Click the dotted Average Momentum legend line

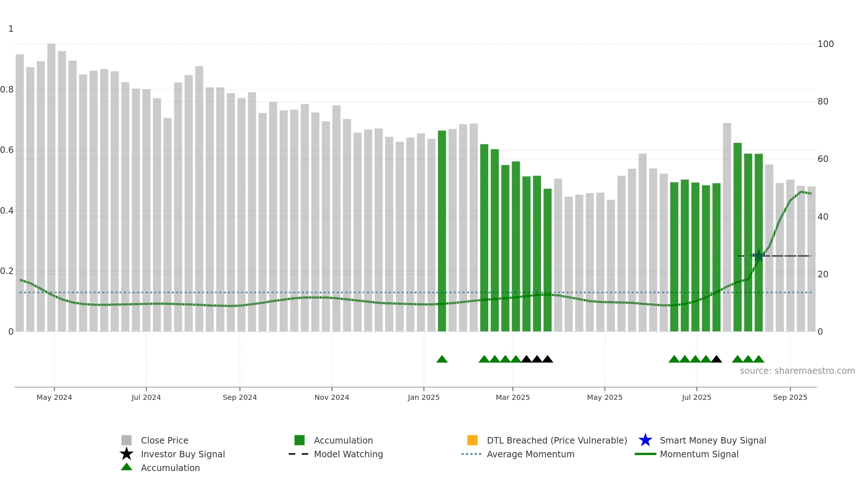[472, 454]
